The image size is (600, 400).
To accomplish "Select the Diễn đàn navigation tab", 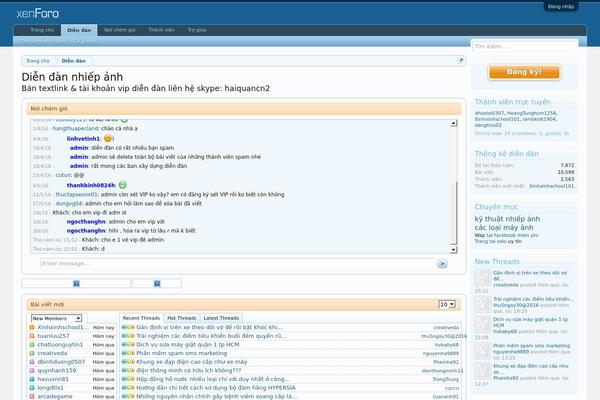I will pos(79,30).
